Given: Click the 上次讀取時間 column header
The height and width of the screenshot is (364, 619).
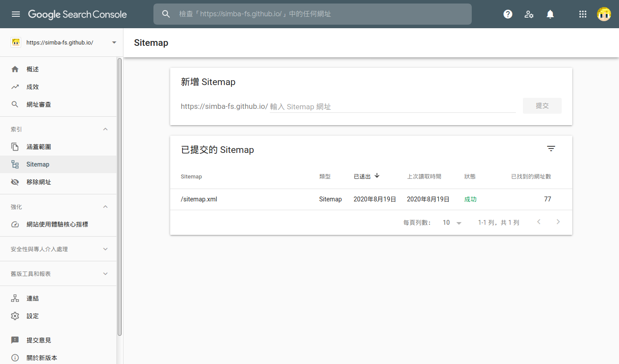Looking at the screenshot, I should (424, 176).
